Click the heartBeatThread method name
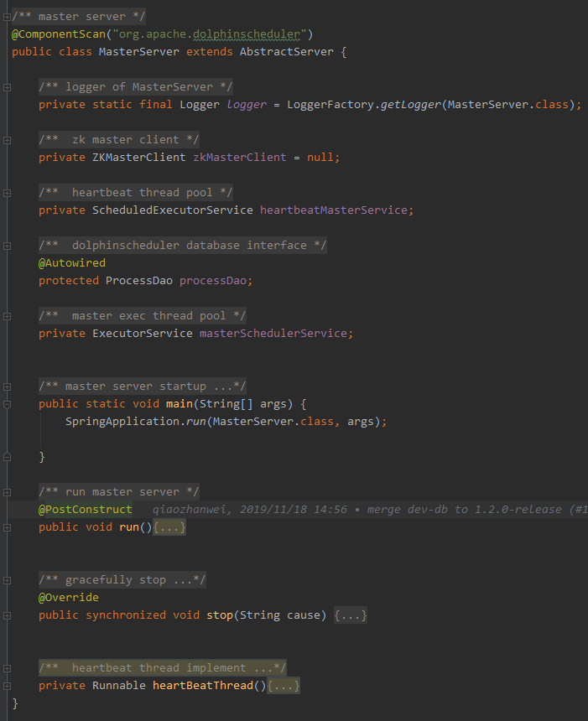This screenshot has height=721, width=588. click(x=203, y=686)
